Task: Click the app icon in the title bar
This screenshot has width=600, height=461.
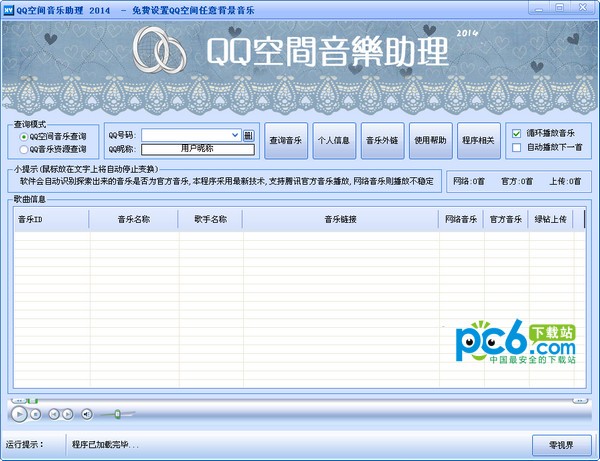Action: tap(8, 10)
